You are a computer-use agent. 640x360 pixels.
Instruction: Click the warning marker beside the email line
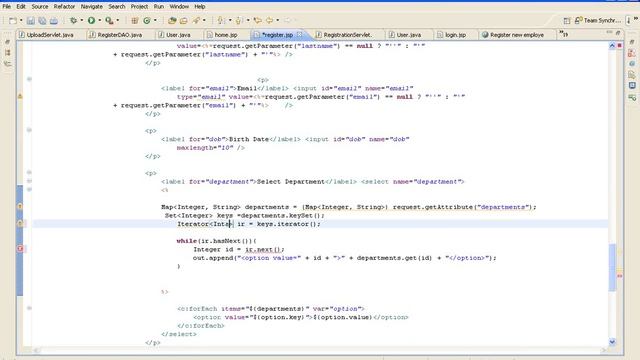20,96
